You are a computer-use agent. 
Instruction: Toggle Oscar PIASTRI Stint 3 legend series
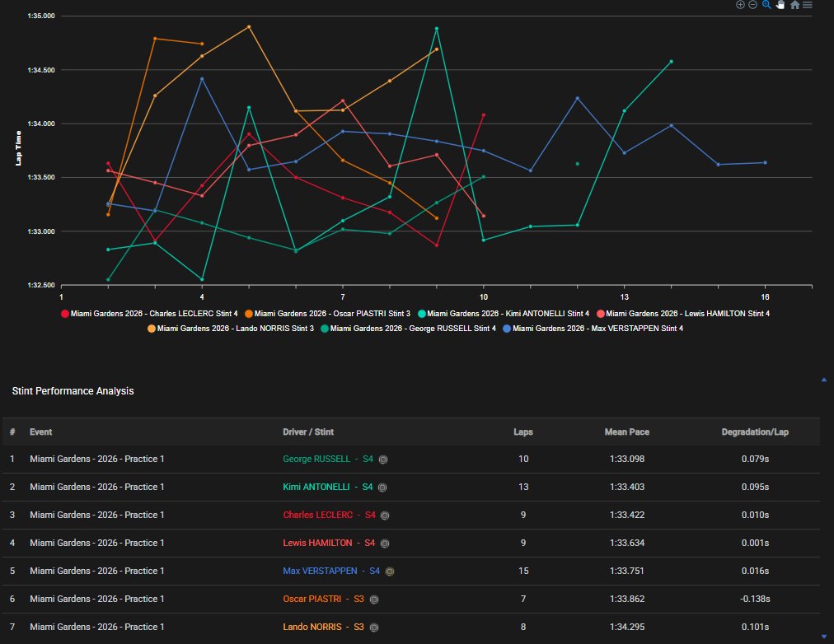pos(328,314)
